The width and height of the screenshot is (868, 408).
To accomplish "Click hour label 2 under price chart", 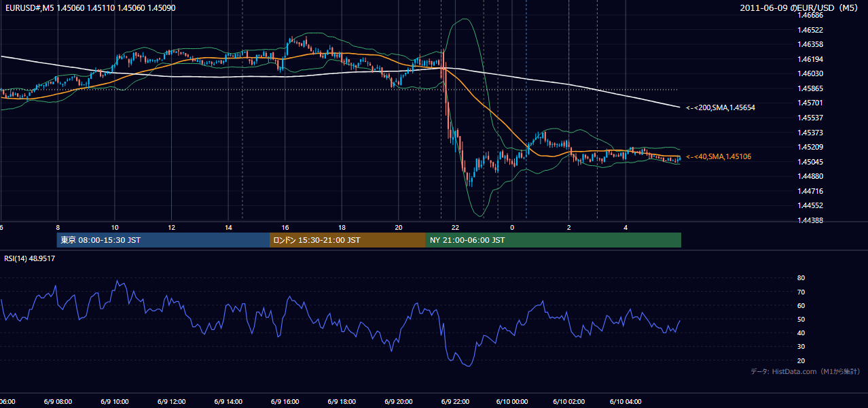I will click(569, 227).
